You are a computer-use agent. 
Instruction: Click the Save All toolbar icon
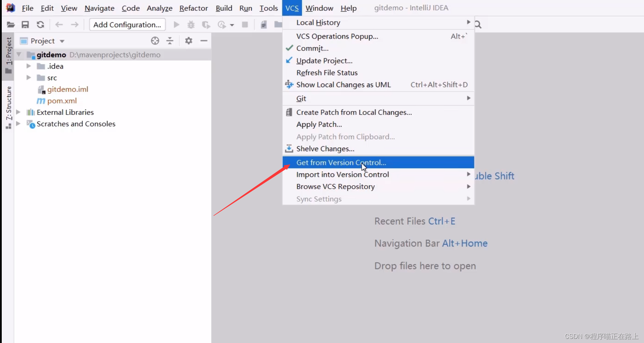tap(25, 25)
